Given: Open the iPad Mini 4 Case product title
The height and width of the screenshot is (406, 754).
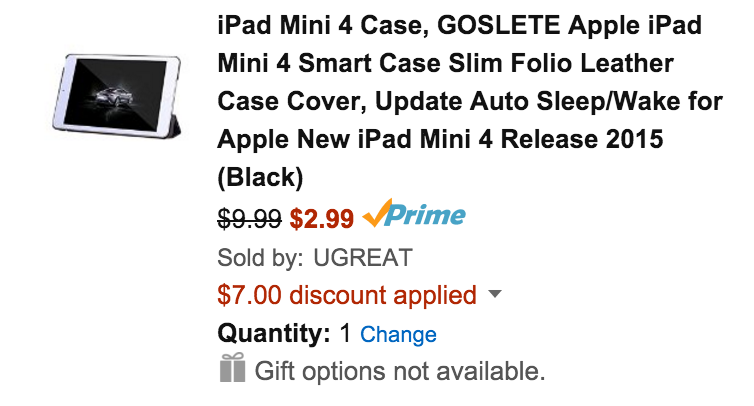Looking at the screenshot, I should click(470, 101).
